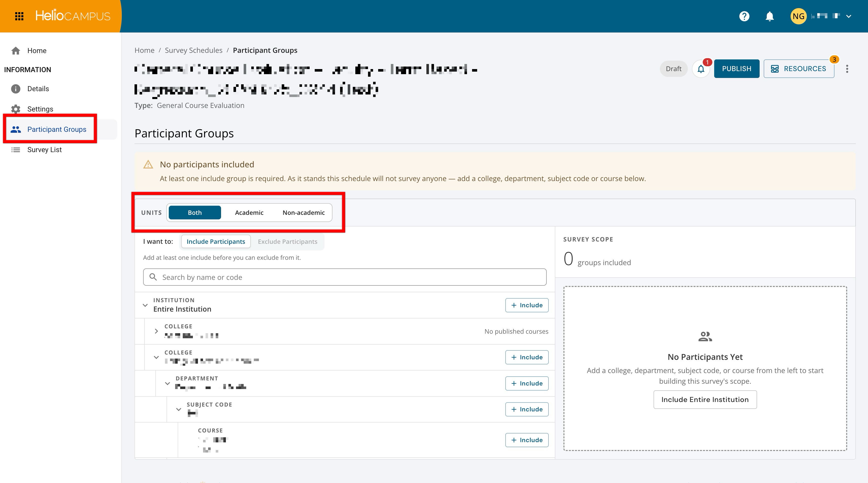Screen dimensions: 868x483
Task: Include the Department row
Action: tap(527, 383)
